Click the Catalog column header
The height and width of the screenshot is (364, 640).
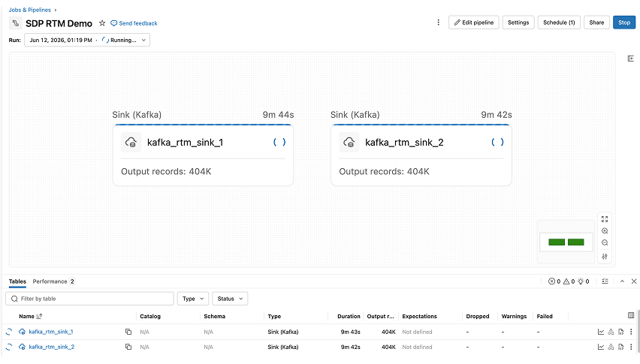point(150,316)
